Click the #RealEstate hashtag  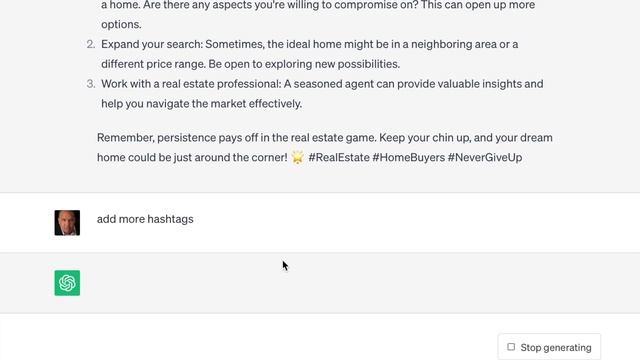(339, 158)
